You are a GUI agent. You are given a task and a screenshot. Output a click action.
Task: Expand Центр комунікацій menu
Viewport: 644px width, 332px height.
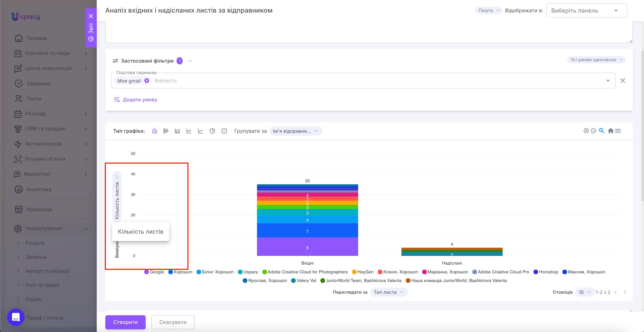coord(86,69)
